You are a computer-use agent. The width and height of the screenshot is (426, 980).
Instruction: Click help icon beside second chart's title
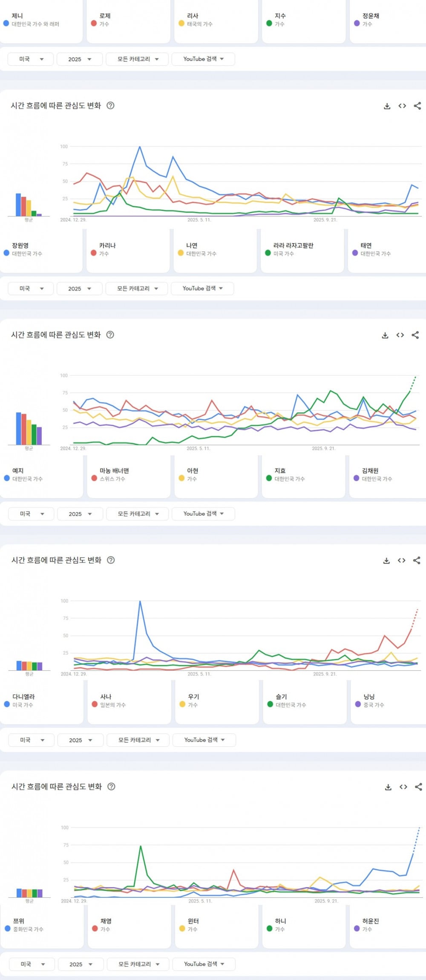click(x=110, y=335)
